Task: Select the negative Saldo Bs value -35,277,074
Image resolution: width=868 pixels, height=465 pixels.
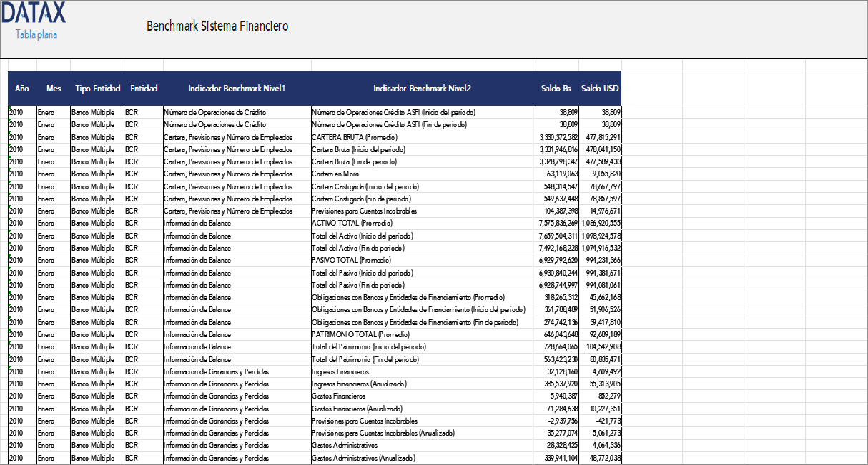Action: pos(556,433)
